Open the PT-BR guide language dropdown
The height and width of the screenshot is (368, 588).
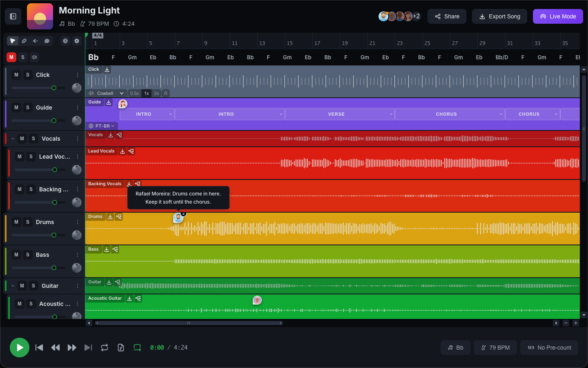pos(102,126)
